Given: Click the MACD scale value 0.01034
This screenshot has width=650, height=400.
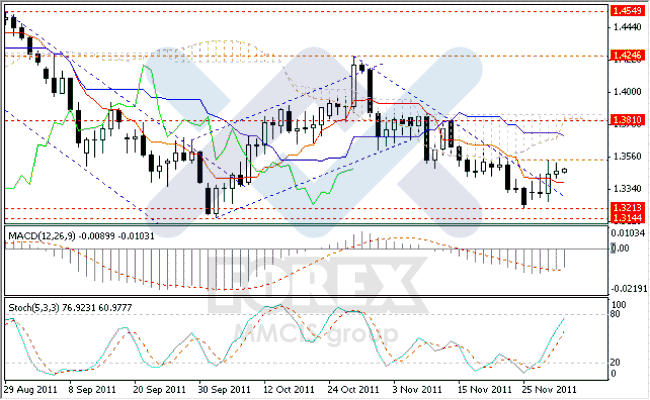Looking at the screenshot, I should point(628,233).
